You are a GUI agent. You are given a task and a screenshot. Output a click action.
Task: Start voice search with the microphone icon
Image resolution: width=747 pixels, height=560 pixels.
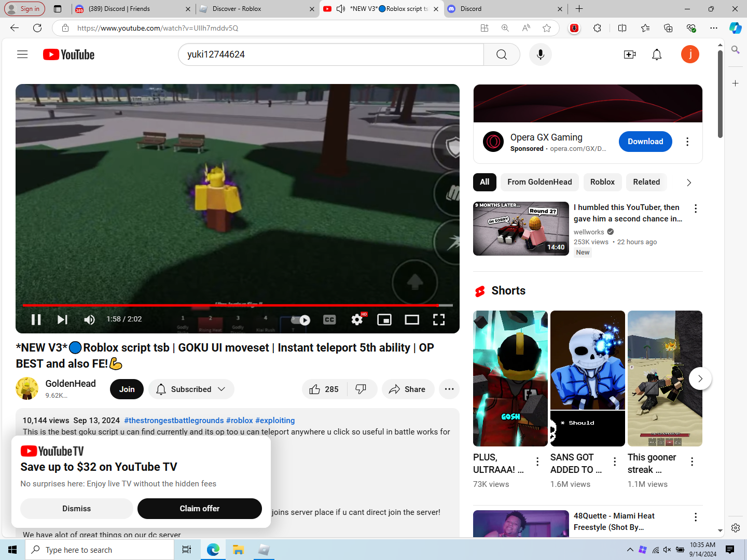click(541, 54)
